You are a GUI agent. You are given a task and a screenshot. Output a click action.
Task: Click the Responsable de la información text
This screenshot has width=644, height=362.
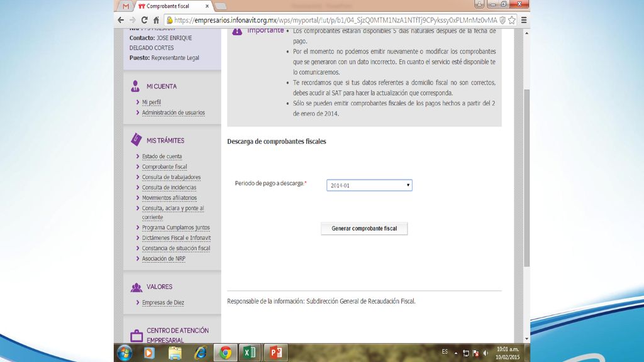[x=321, y=301]
